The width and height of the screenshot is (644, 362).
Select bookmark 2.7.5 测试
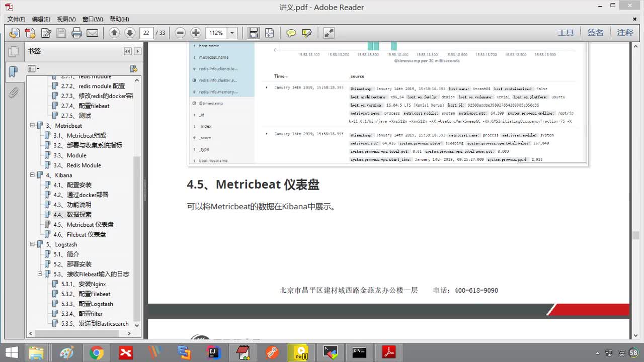pyautogui.click(x=76, y=116)
